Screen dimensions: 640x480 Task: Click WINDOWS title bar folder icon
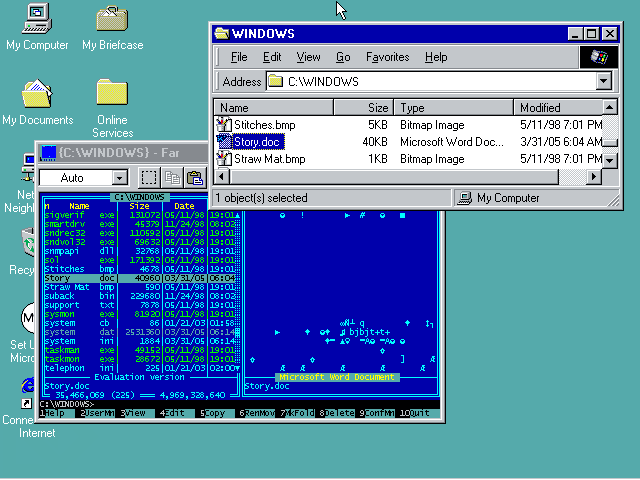tap(222, 33)
